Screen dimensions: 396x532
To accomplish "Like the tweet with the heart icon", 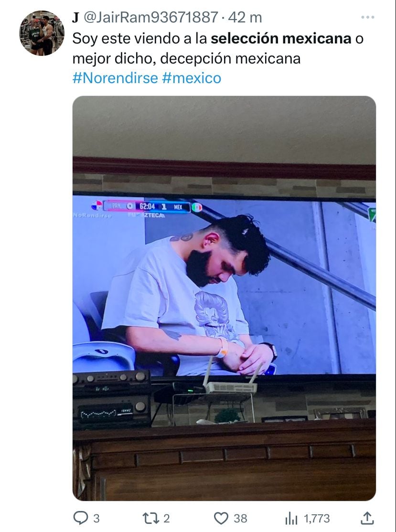I will 221,519.
